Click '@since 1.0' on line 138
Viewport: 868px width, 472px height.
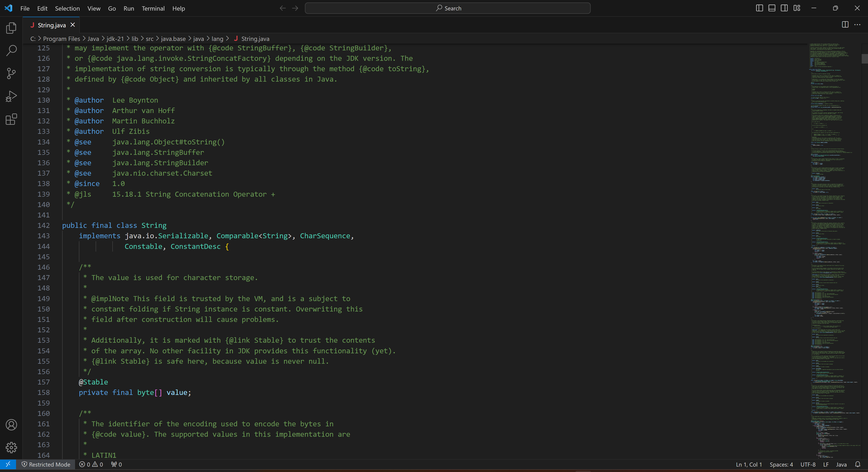tap(100, 184)
